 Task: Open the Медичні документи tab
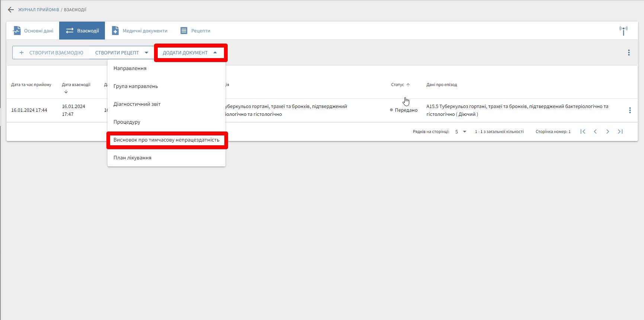point(140,31)
